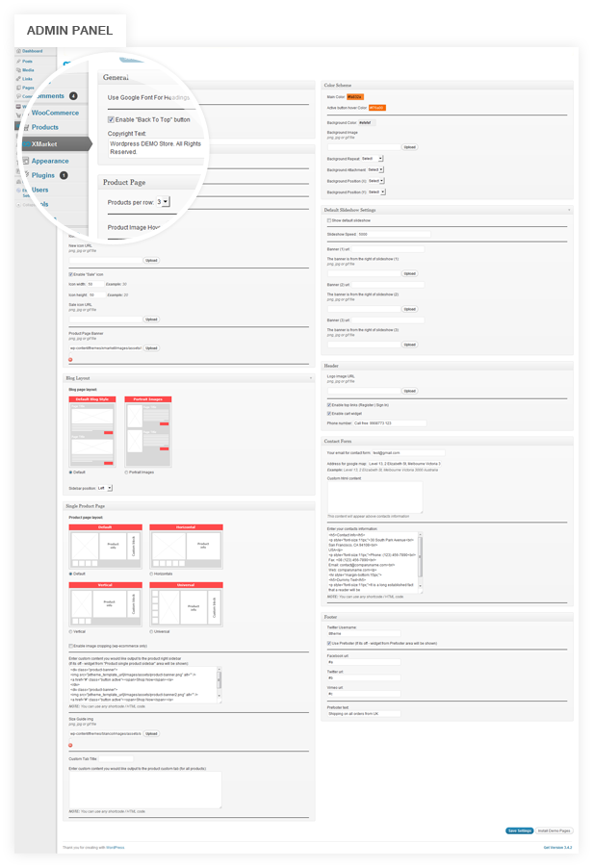Open the Dashboard menu in sidebar
Viewport: 593px width, 868px height.
pyautogui.click(x=32, y=49)
